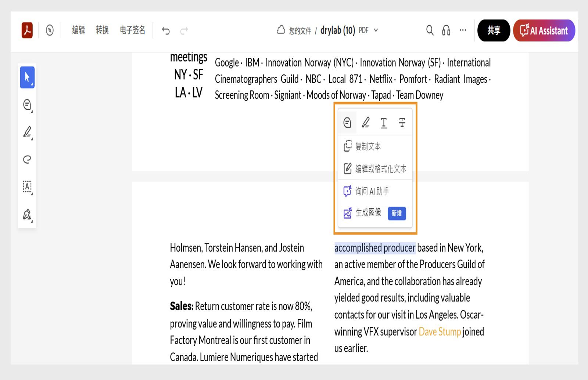Open the AI Assistant button
Image resolution: width=588 pixels, height=380 pixels.
(x=544, y=31)
